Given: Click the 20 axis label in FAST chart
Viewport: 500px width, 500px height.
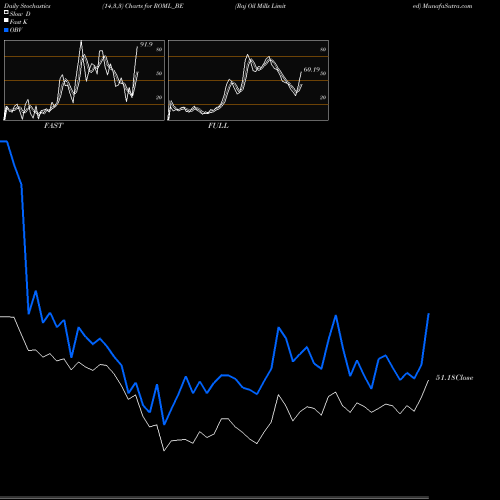Looking at the screenshot, I should point(159,97).
